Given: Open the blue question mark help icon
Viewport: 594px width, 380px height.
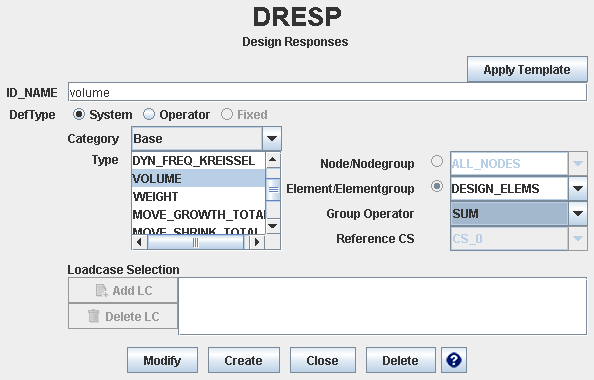Looking at the screenshot, I should pos(454,360).
